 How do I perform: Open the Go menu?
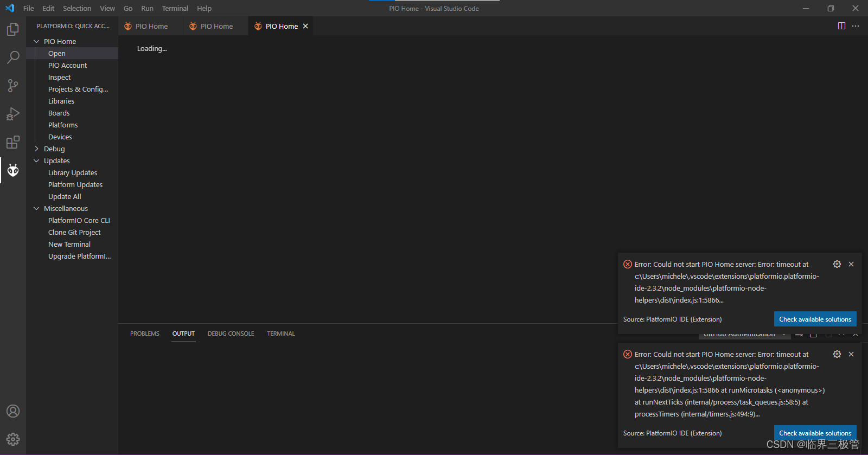tap(128, 8)
